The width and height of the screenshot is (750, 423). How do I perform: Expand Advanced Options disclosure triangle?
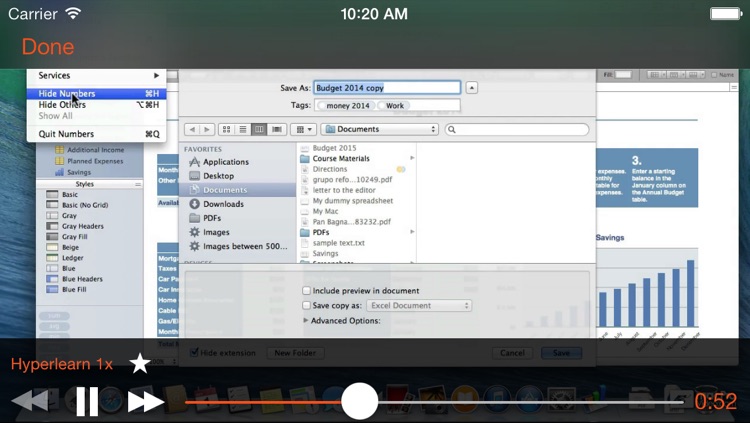coord(306,320)
